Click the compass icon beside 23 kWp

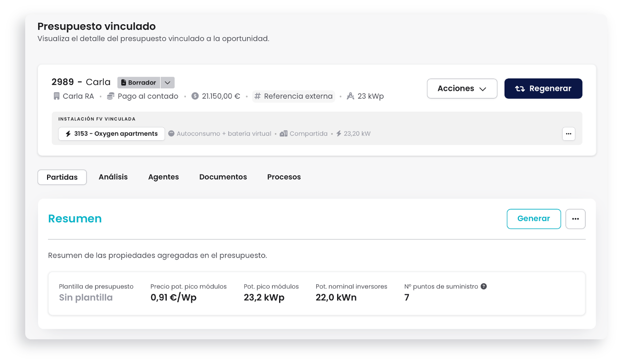point(350,96)
